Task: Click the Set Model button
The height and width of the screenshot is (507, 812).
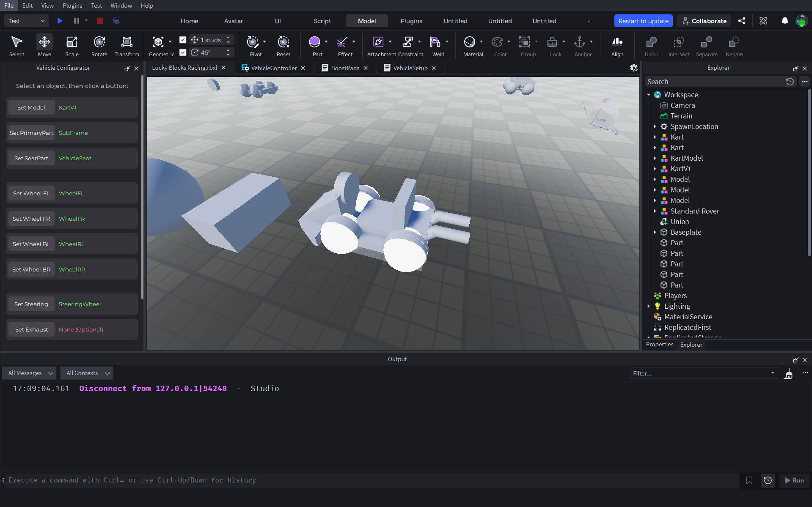Action: (31, 107)
